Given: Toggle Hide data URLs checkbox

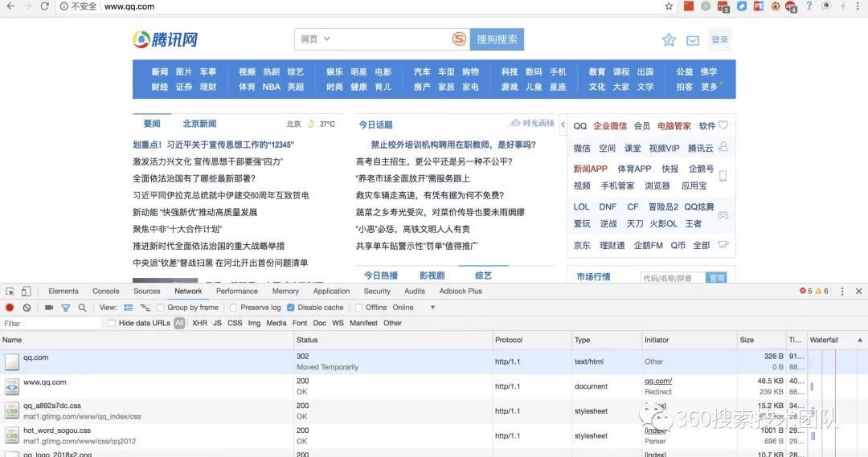Looking at the screenshot, I should 111,323.
